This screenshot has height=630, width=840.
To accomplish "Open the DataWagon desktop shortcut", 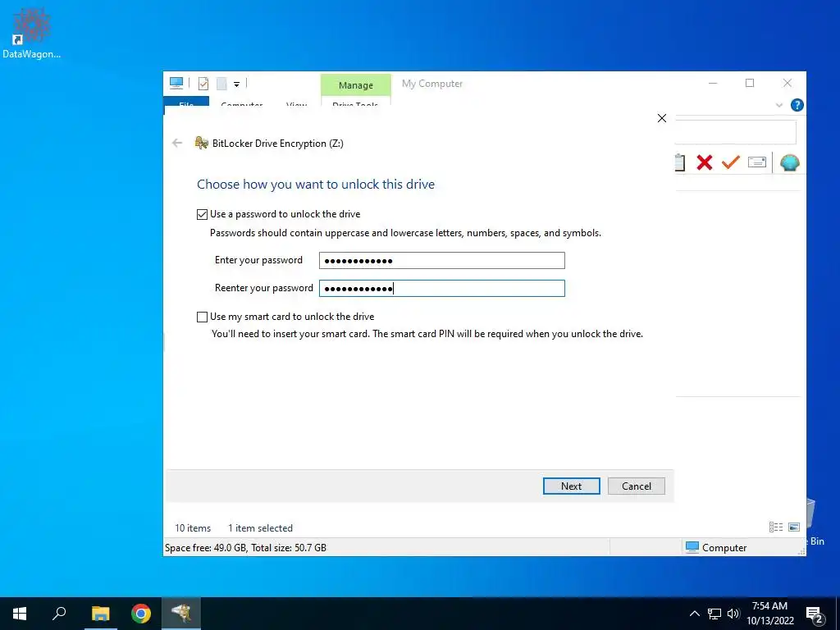I will (x=31, y=32).
